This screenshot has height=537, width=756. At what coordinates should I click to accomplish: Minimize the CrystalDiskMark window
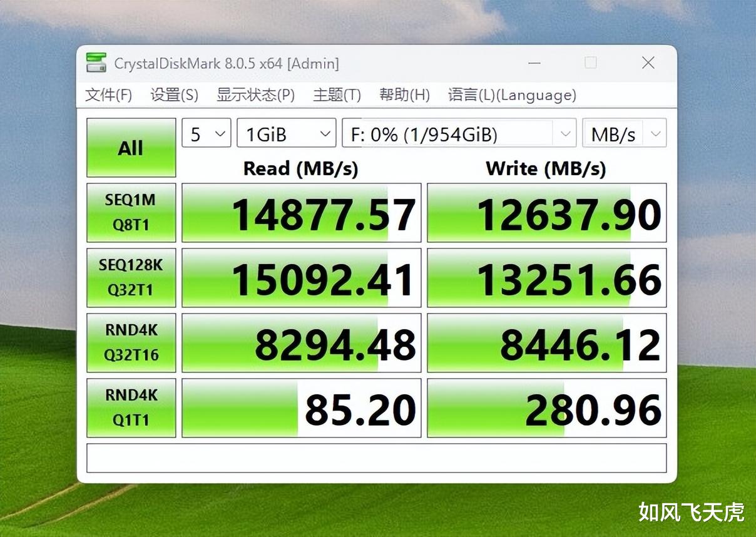(x=534, y=63)
